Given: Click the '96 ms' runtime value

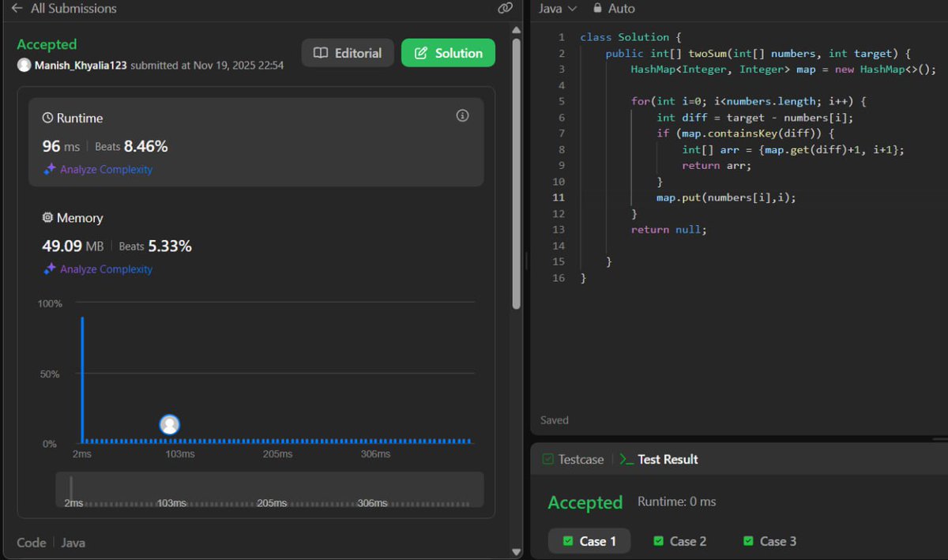Looking at the screenshot, I should [x=62, y=146].
